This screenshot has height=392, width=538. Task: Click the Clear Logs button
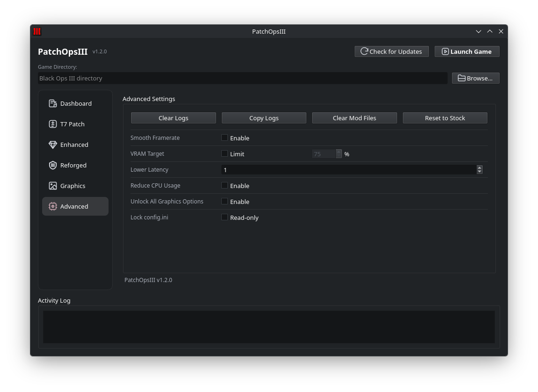[173, 118]
